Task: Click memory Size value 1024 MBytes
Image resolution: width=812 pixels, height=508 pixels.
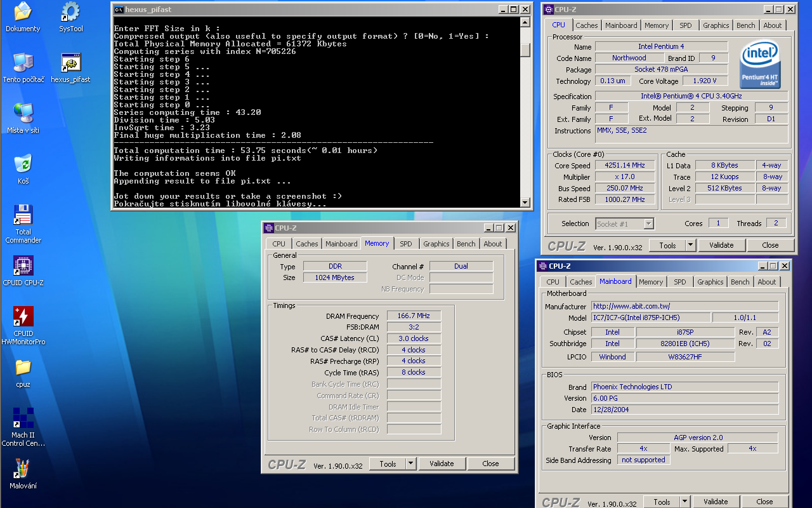Action: click(335, 277)
